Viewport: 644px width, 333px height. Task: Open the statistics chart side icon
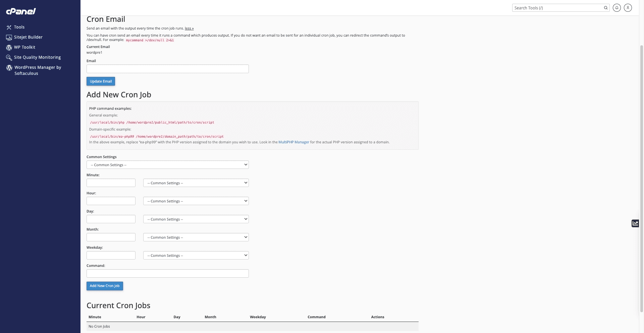tap(635, 223)
